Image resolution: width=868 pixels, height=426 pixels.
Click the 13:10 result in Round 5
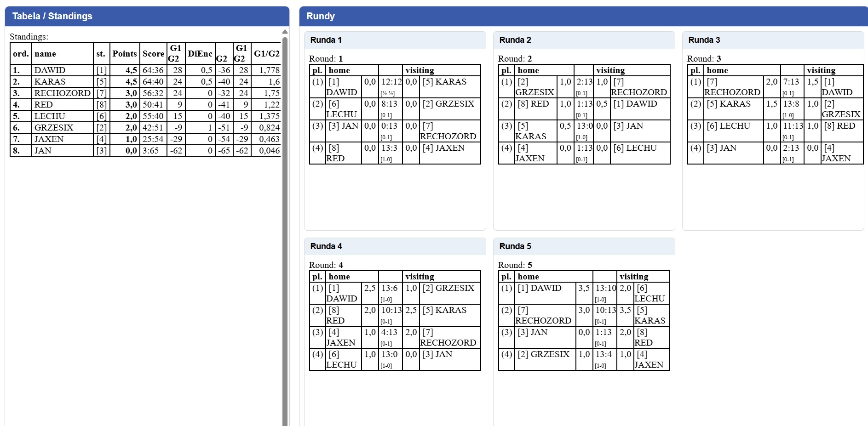605,288
